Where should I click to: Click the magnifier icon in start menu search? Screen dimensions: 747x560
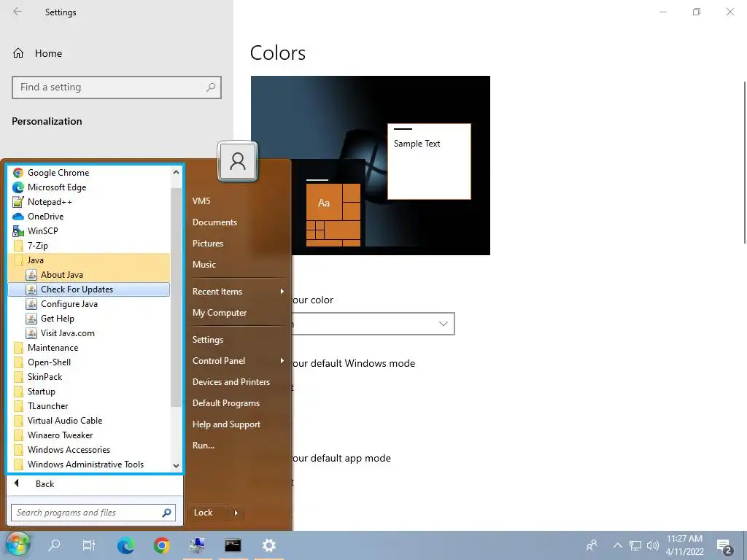click(166, 513)
